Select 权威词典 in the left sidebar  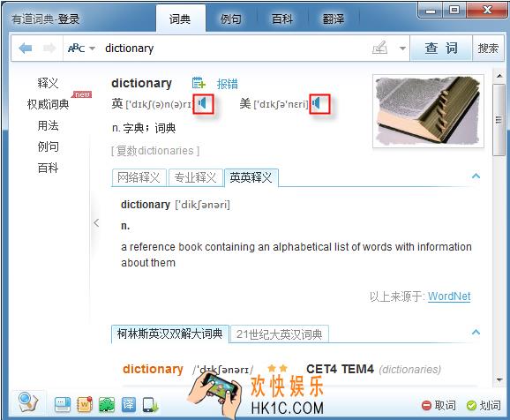click(x=48, y=104)
